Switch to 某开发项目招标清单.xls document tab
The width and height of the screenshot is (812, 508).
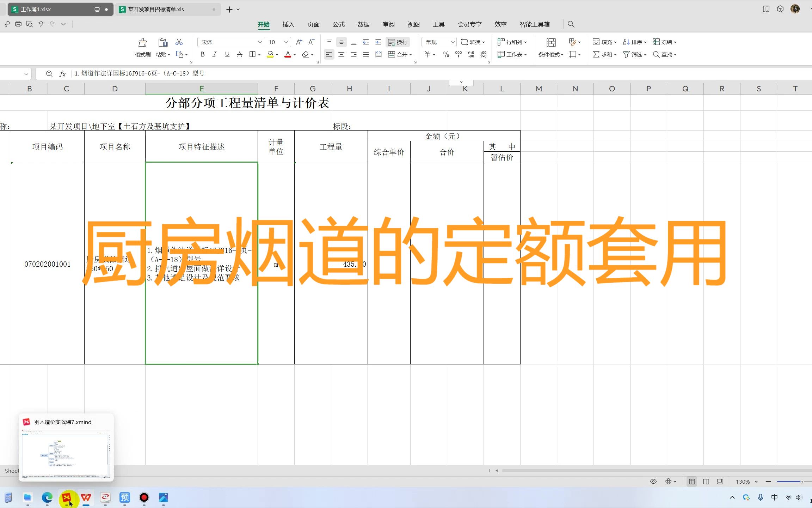(x=156, y=10)
